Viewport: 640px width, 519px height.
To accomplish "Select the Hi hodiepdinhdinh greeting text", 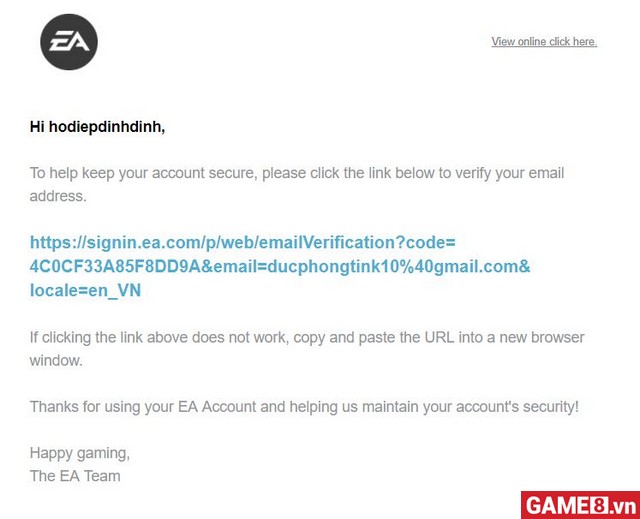I will coord(98,127).
